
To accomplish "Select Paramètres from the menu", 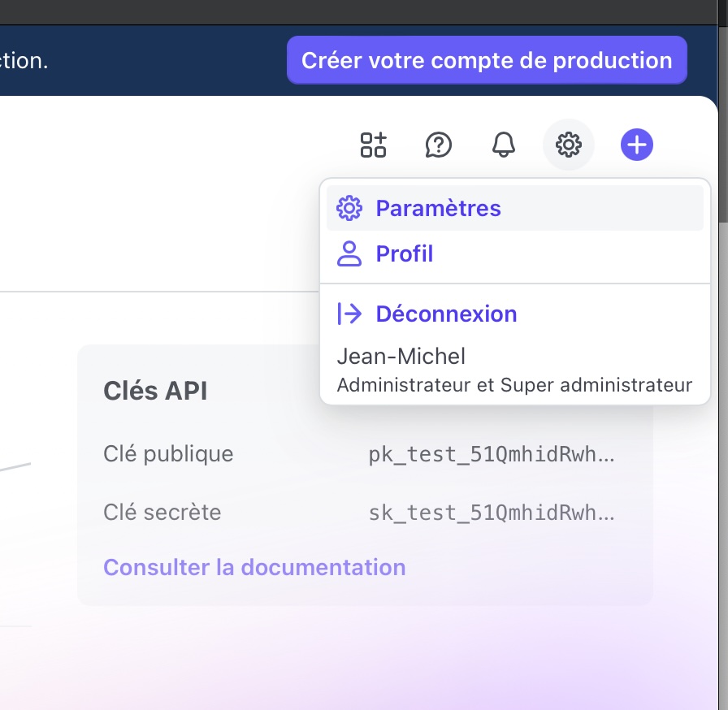I will (438, 208).
